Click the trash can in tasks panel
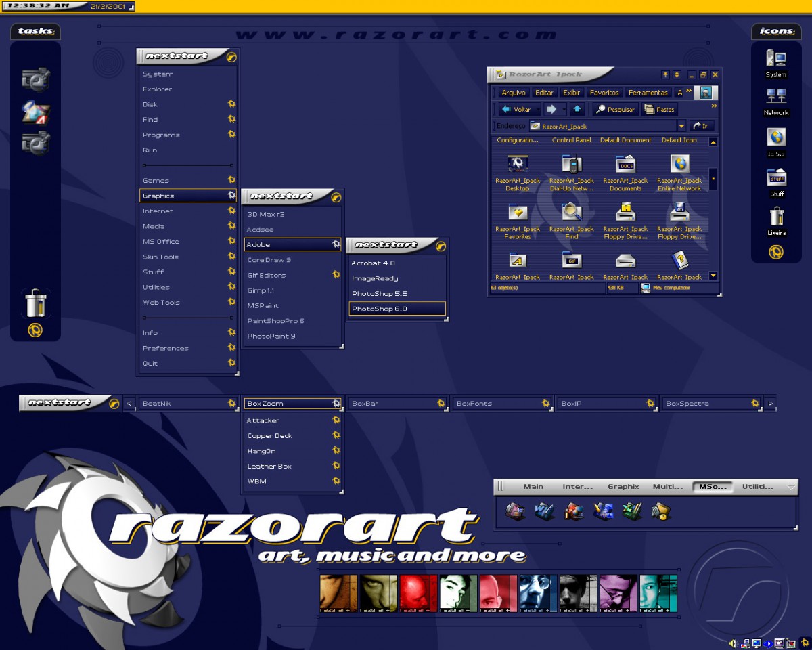Screen dimensions: 812x650 [35, 303]
